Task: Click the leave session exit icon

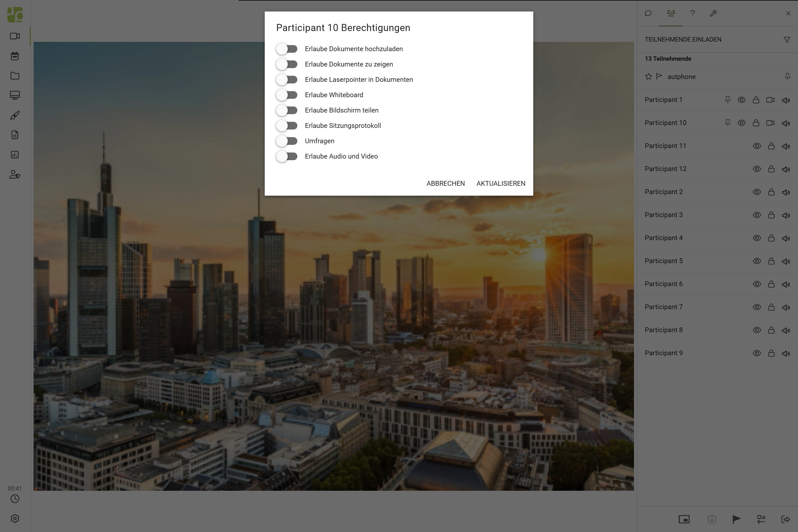Action: click(786, 519)
